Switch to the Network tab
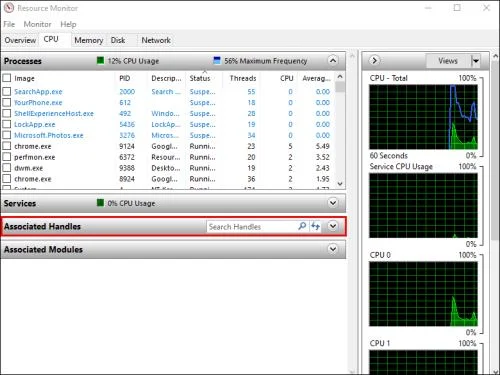This screenshot has height=375, width=500. click(x=156, y=40)
